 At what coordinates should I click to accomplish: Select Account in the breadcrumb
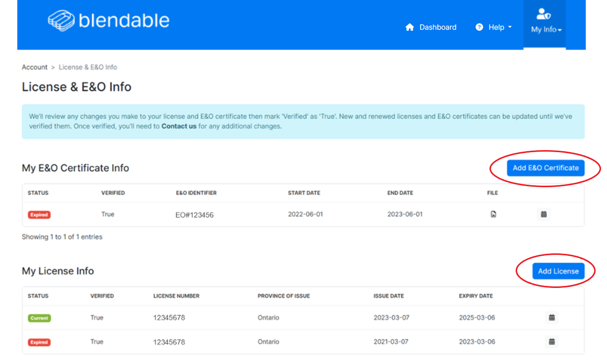point(34,67)
